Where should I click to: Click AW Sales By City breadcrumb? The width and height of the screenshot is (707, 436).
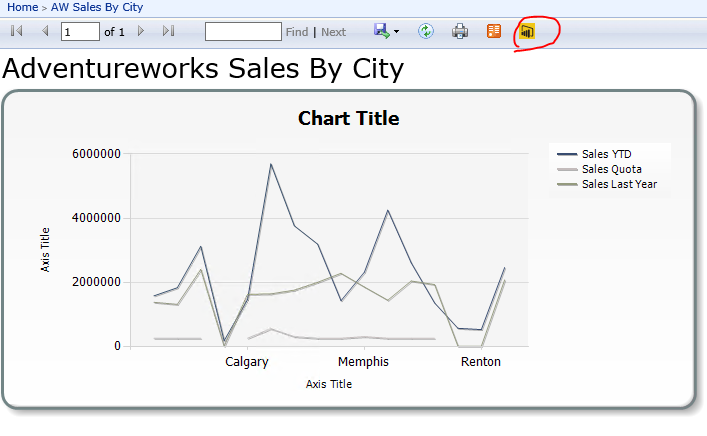pos(97,7)
